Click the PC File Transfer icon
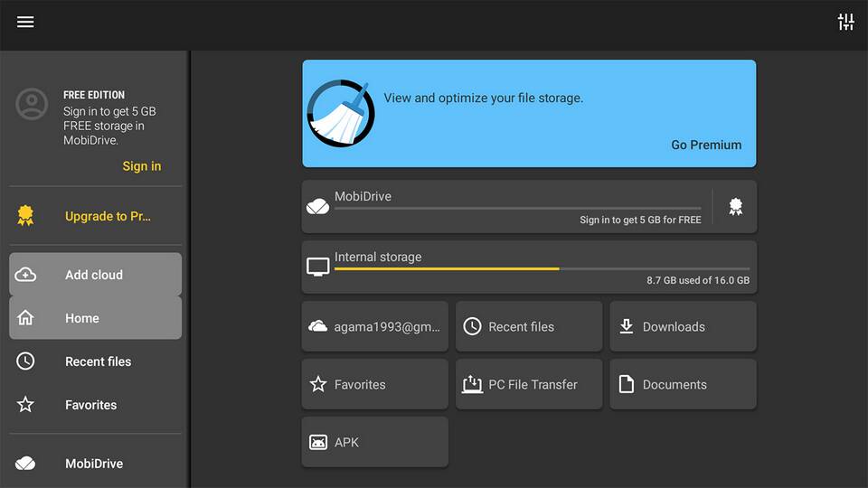Viewport: 868px width, 488px height. tap(472, 384)
